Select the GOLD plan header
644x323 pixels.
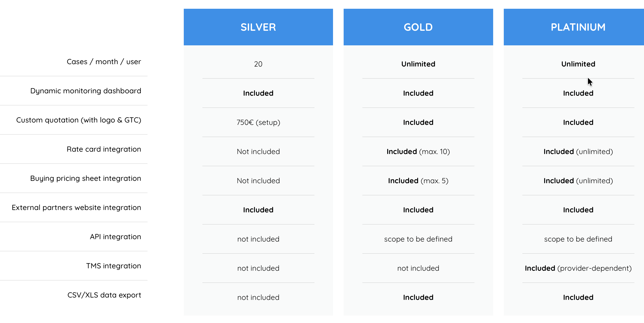(x=418, y=27)
